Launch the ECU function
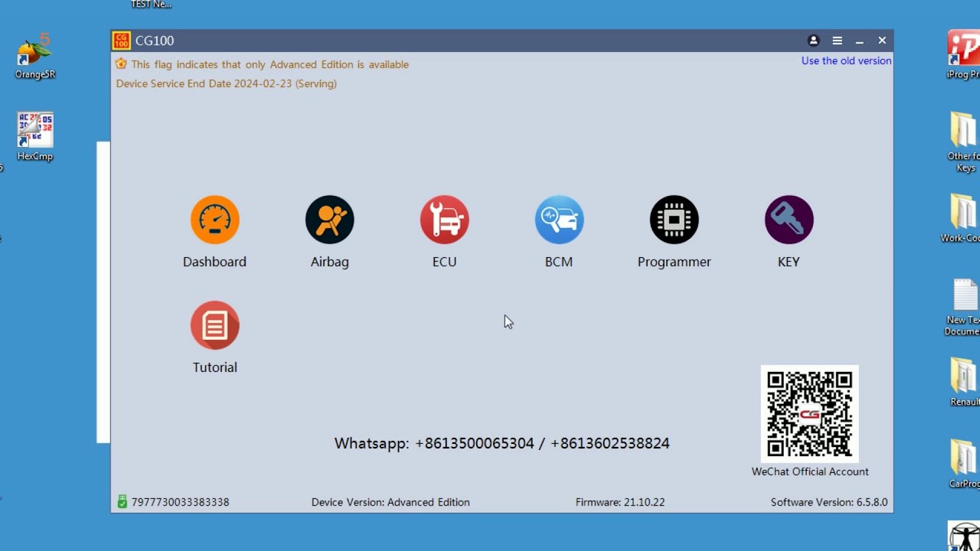Image resolution: width=980 pixels, height=551 pixels. 444,220
